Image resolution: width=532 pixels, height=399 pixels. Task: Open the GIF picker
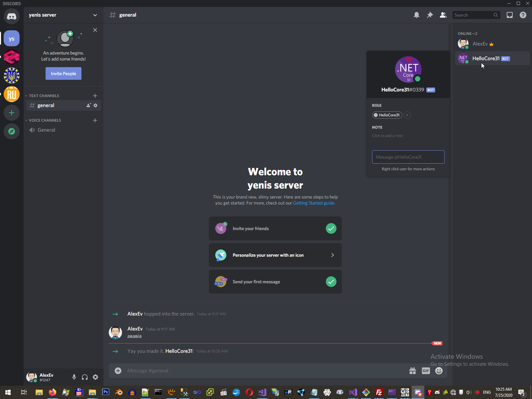pyautogui.click(x=426, y=371)
